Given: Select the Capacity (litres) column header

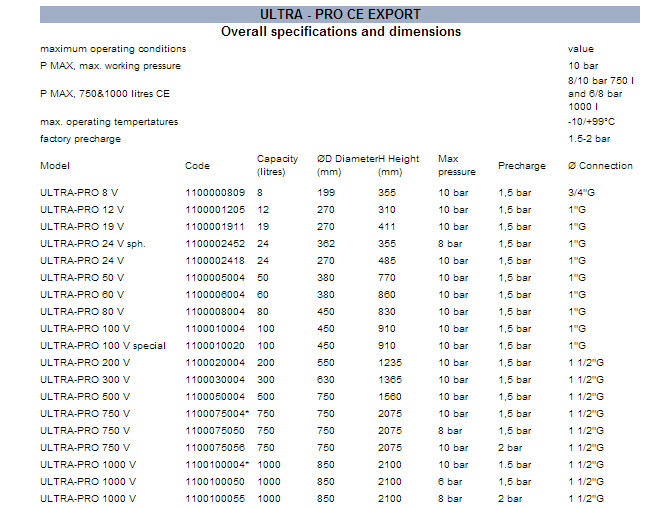Looking at the screenshot, I should point(277,165).
